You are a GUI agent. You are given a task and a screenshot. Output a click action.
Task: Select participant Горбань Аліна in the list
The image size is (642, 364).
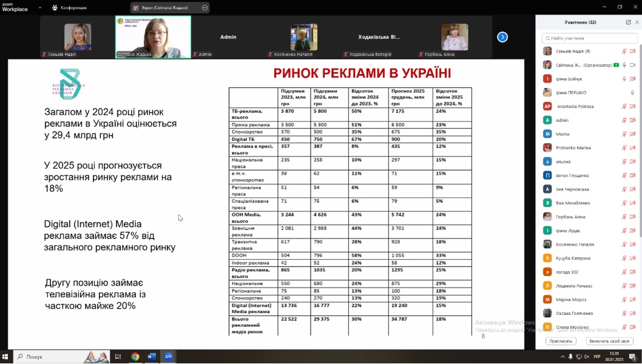(589, 217)
